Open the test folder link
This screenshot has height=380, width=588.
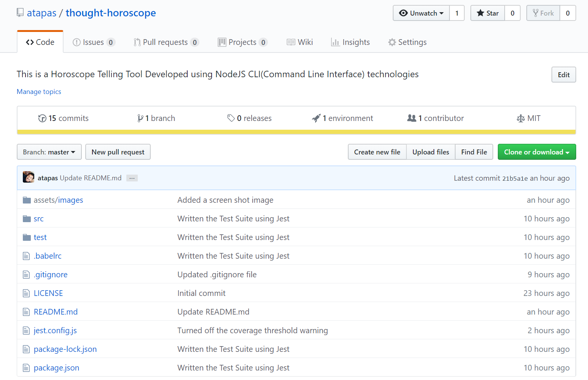click(40, 237)
